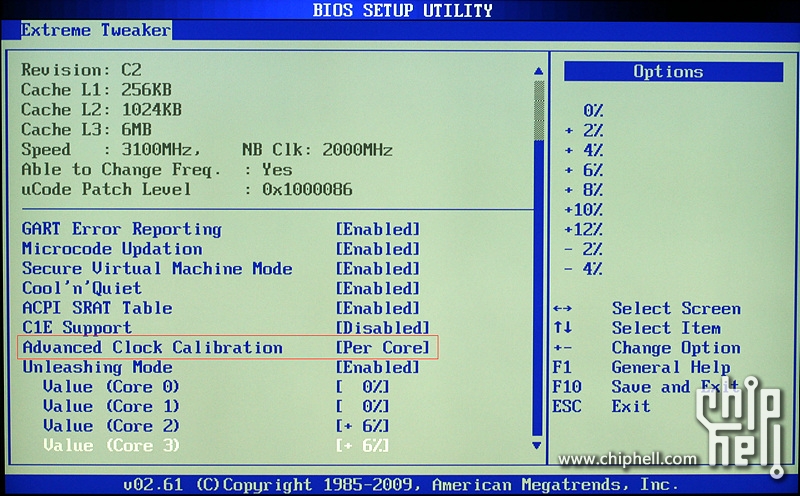Select the Value (Core 0) row

(x=111, y=387)
